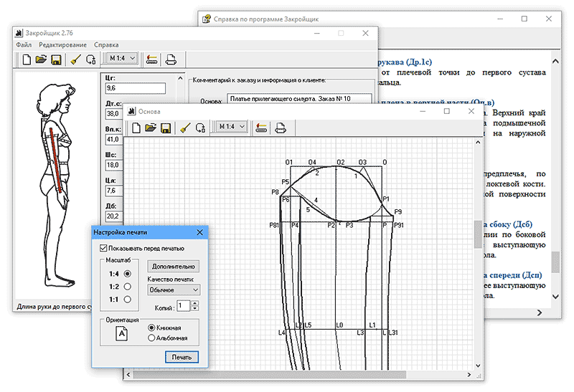574x392 pixels.
Task: Click the Копий number field
Action: (x=184, y=306)
